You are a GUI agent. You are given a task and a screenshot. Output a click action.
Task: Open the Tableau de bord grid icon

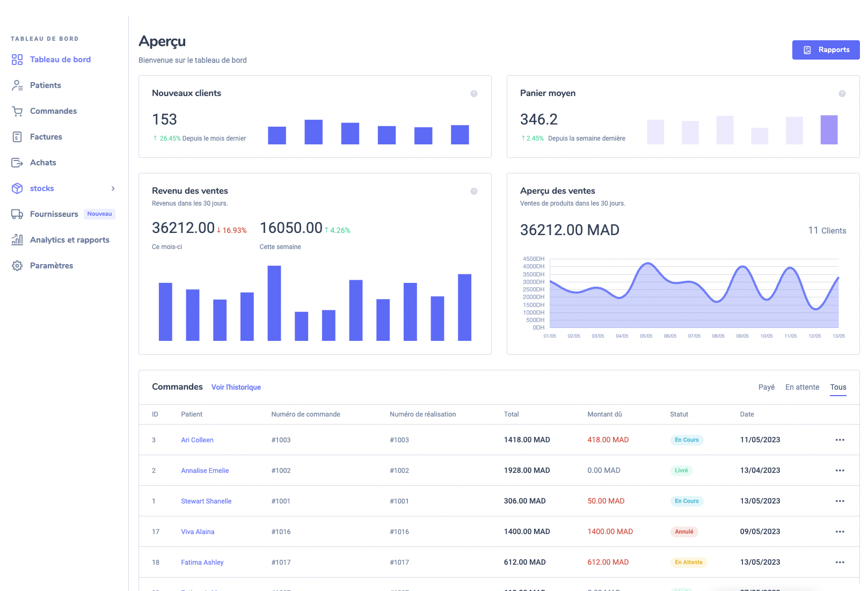pyautogui.click(x=17, y=60)
